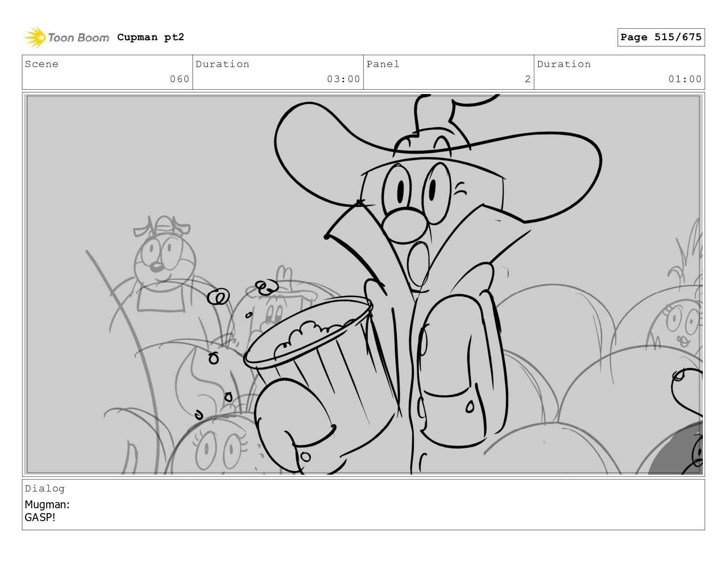Viewport: 728px width, 563px height.
Task: Click the Toon Boom logo
Action: [x=66, y=38]
